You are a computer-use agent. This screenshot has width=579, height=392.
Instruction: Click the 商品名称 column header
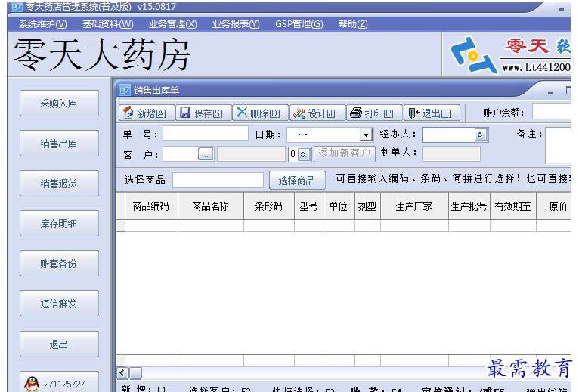pos(211,206)
